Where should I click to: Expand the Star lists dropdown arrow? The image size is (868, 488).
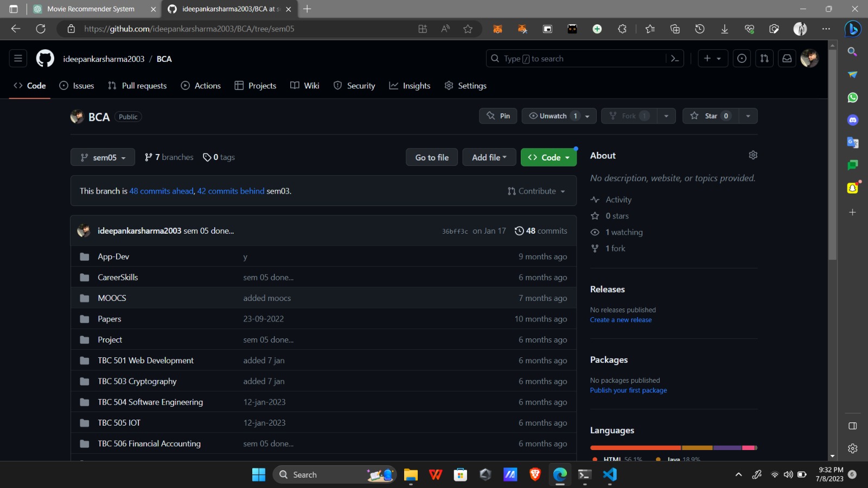[x=748, y=116]
